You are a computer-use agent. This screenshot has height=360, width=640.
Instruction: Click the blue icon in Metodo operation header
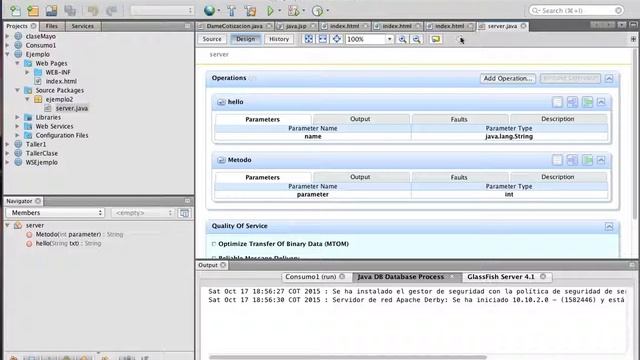pyautogui.click(x=572, y=160)
